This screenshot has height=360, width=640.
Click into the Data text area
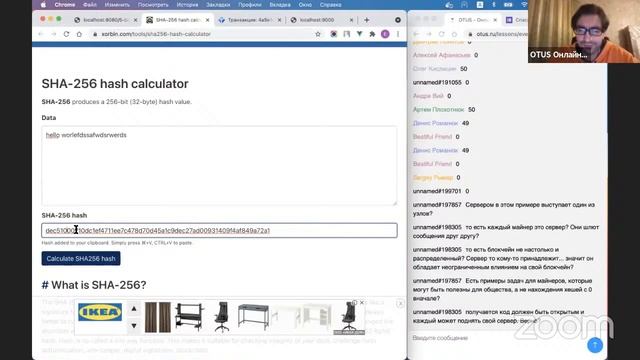[219, 166]
